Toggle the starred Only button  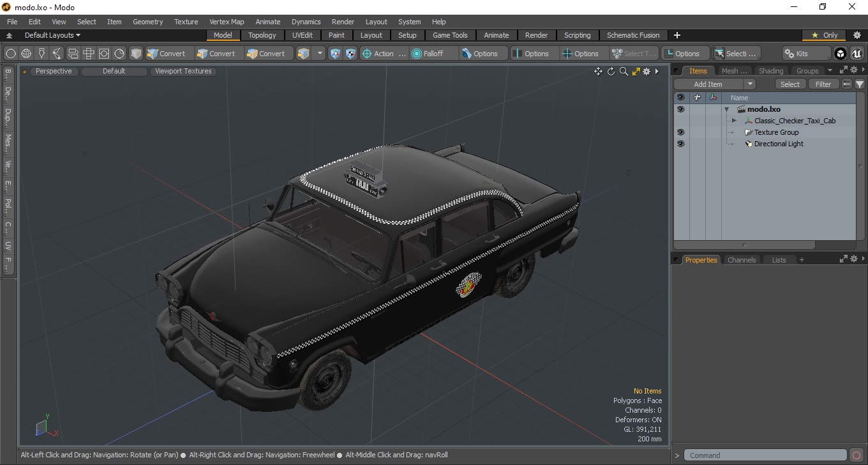coord(824,35)
